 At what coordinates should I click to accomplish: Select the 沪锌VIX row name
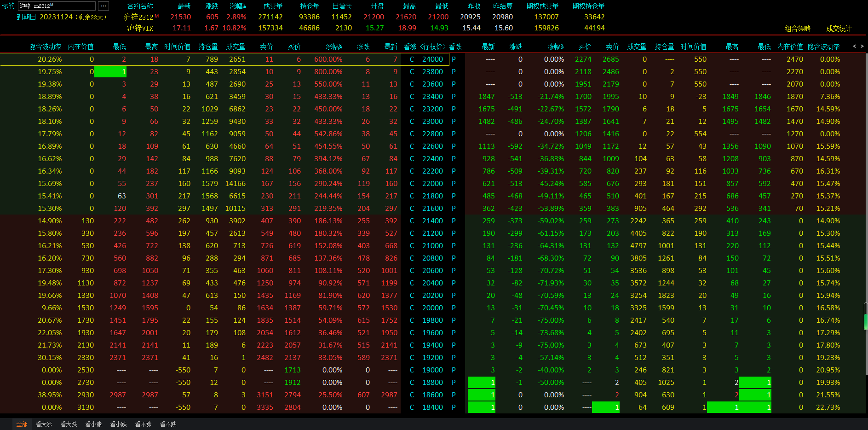pos(140,28)
